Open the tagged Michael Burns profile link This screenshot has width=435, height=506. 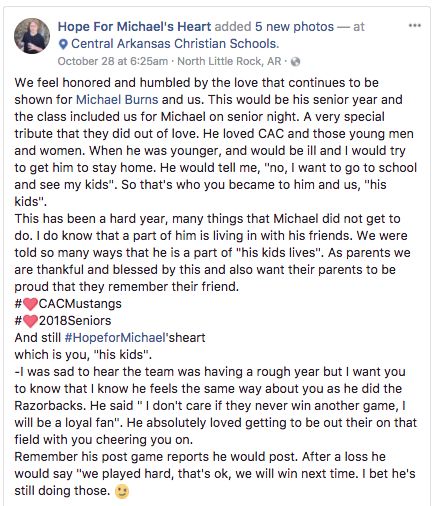click(117, 100)
